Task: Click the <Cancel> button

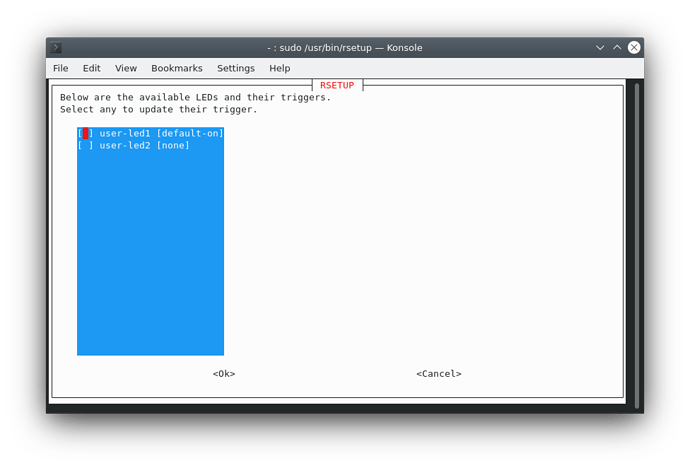Action: 439,373
